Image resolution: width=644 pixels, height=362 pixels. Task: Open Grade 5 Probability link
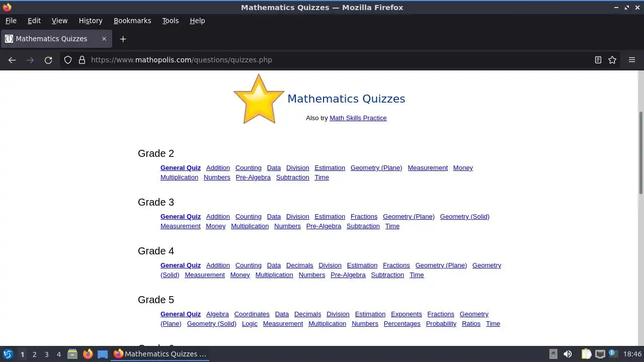[441, 324]
